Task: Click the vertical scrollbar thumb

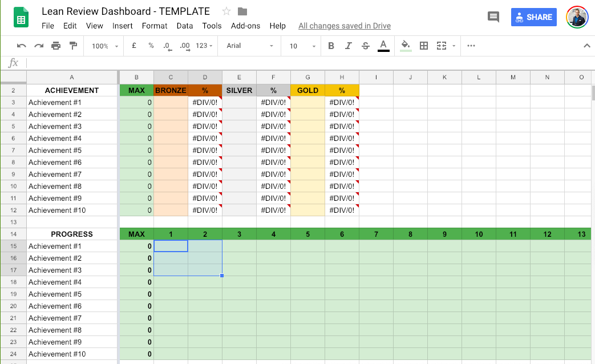Action: tap(593, 93)
